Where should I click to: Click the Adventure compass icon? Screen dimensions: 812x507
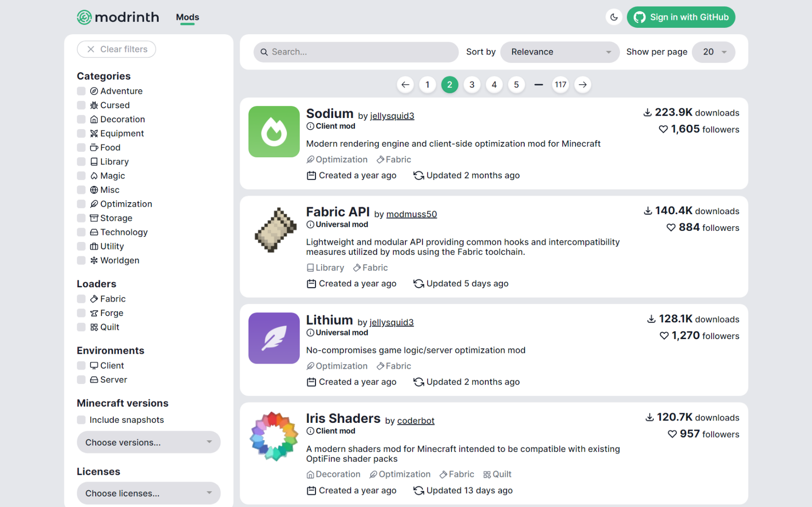pyautogui.click(x=94, y=91)
